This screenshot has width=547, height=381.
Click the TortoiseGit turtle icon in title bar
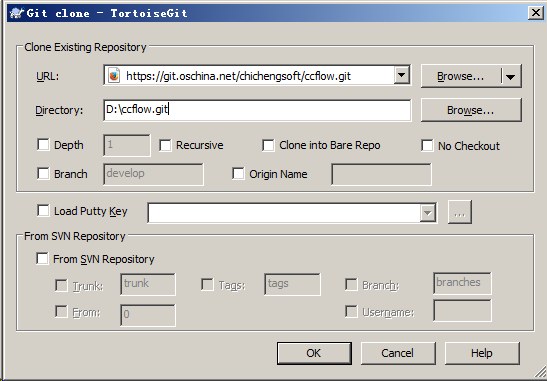coord(16,13)
